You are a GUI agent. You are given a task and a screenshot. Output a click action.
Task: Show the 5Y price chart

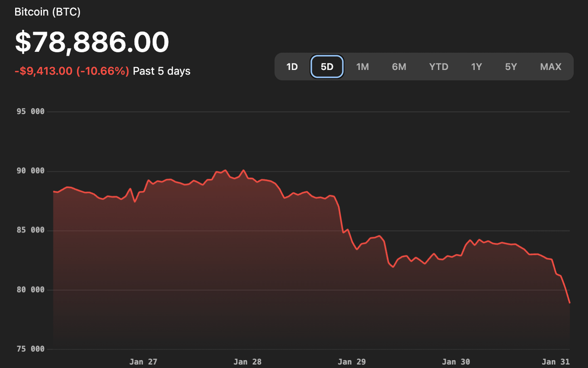(x=511, y=66)
